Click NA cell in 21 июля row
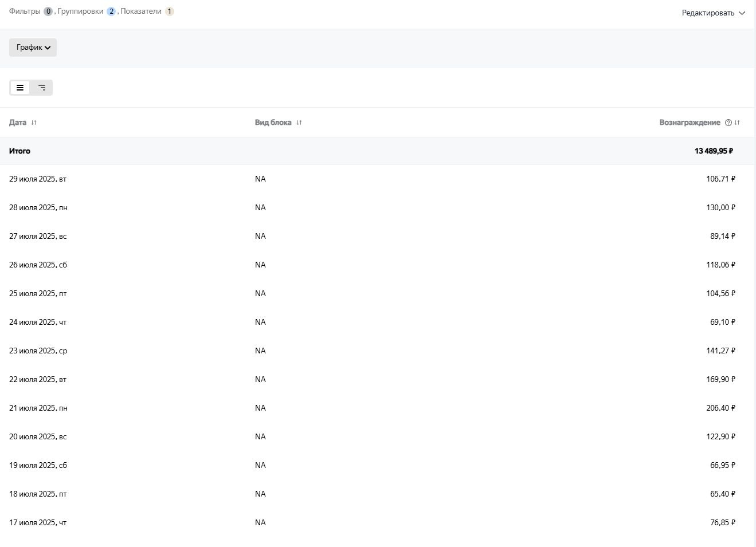The image size is (756, 547). click(x=260, y=408)
